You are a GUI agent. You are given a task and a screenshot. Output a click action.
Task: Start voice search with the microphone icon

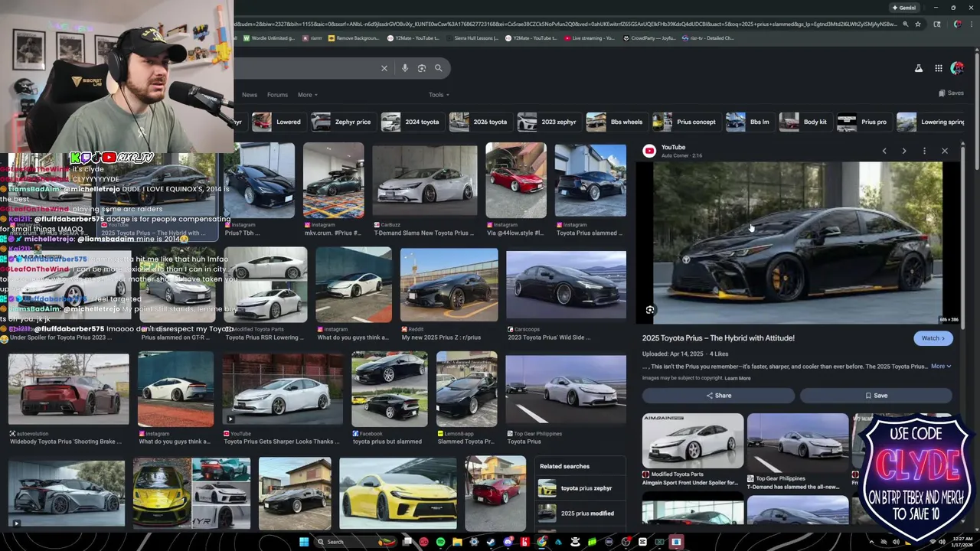point(405,68)
